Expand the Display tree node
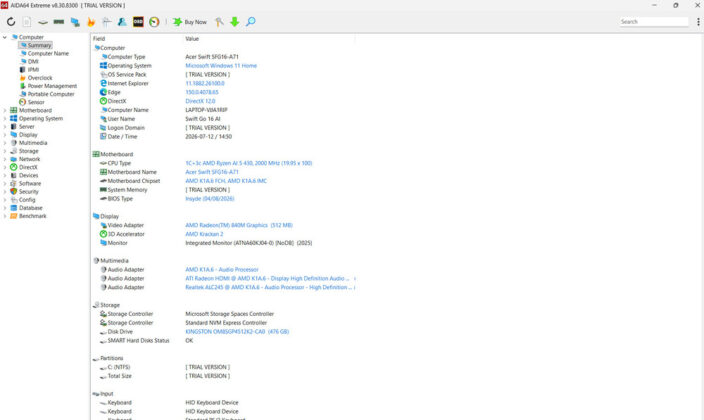 pyautogui.click(x=5, y=135)
